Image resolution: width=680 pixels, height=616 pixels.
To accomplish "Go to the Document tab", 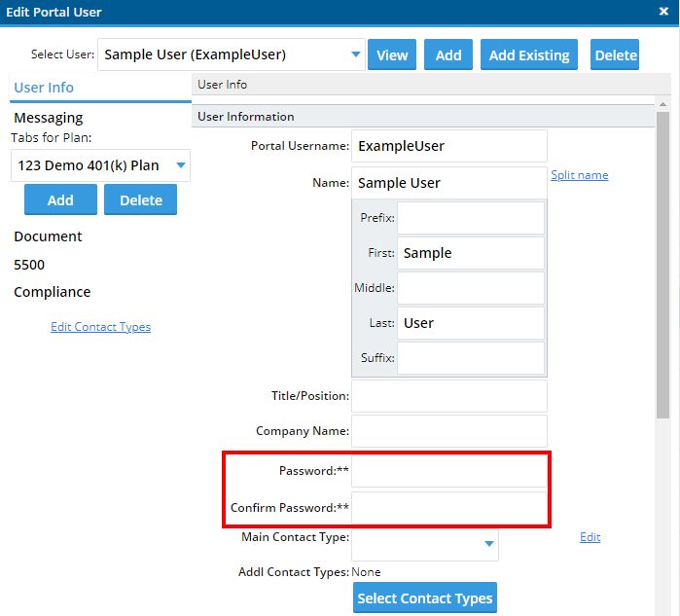I will (x=48, y=236).
